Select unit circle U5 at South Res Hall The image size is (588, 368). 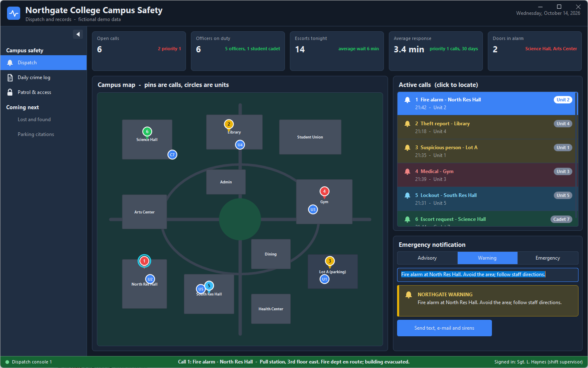pyautogui.click(x=200, y=289)
